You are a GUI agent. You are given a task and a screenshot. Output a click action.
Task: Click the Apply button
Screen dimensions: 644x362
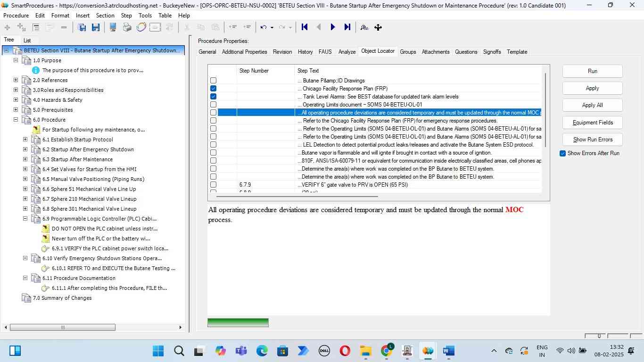point(593,88)
